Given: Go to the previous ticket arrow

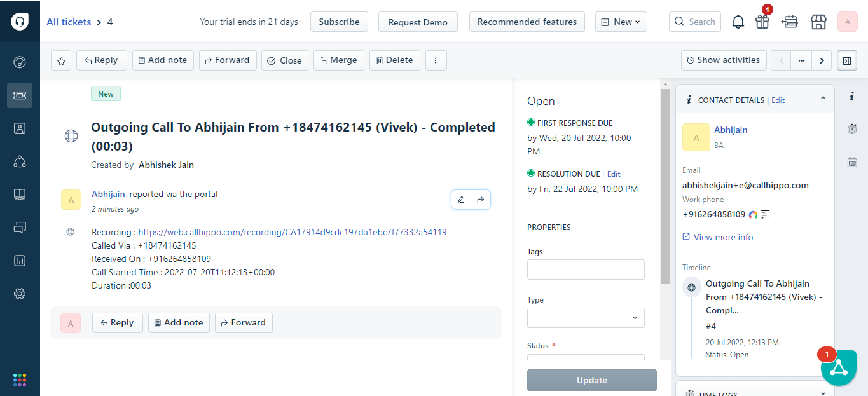Looking at the screenshot, I should pos(781,60).
